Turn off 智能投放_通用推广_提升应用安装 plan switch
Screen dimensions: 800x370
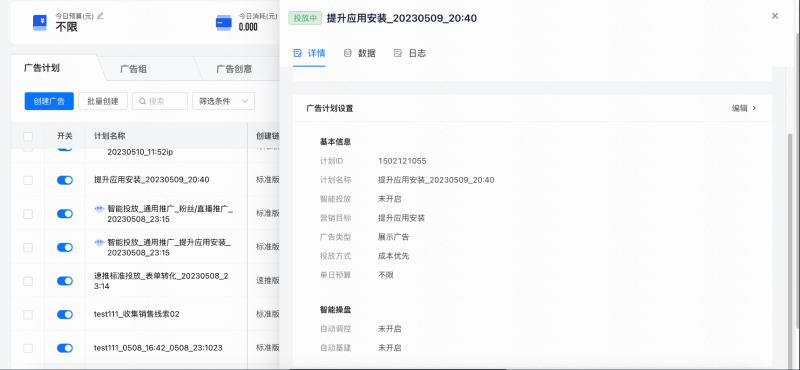[65, 248]
